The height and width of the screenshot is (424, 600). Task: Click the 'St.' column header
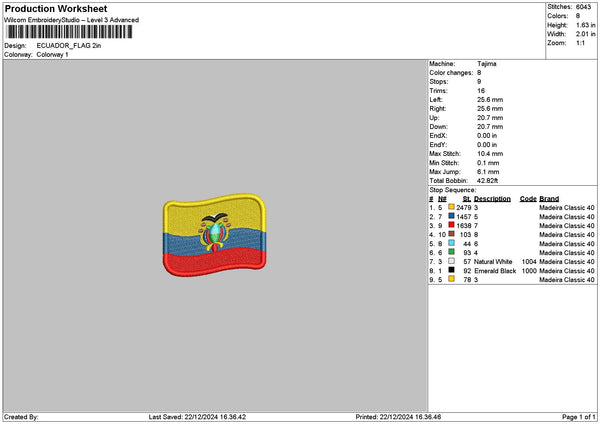click(467, 199)
